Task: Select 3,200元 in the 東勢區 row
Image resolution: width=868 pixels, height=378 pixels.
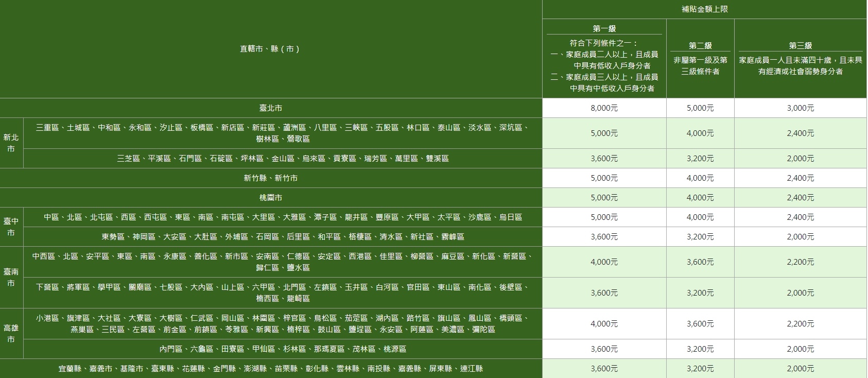Action: point(700,237)
